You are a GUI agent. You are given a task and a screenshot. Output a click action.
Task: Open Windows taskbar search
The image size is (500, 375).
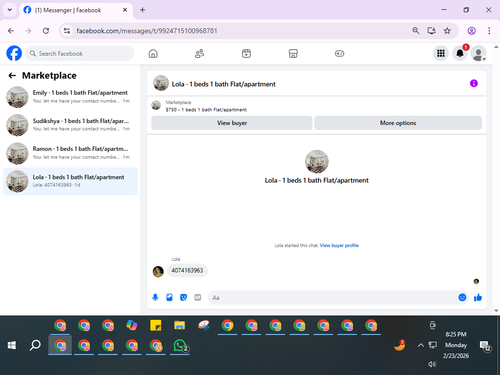click(x=35, y=345)
